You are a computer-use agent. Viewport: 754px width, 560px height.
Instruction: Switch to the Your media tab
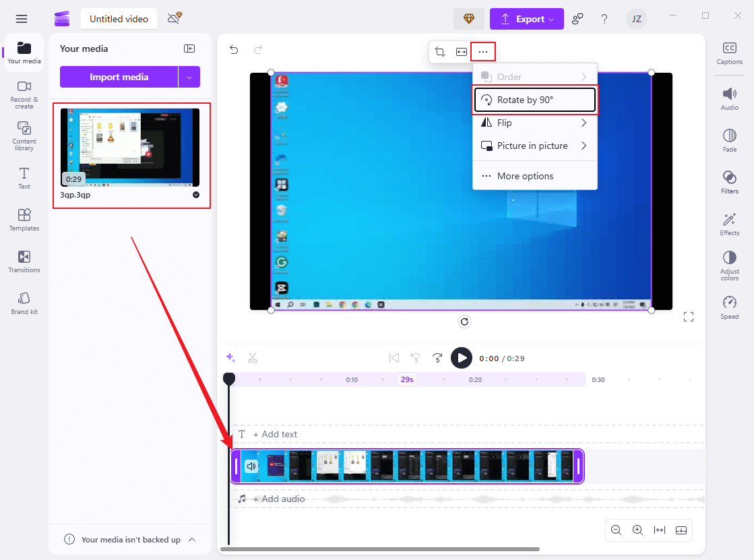(24, 53)
